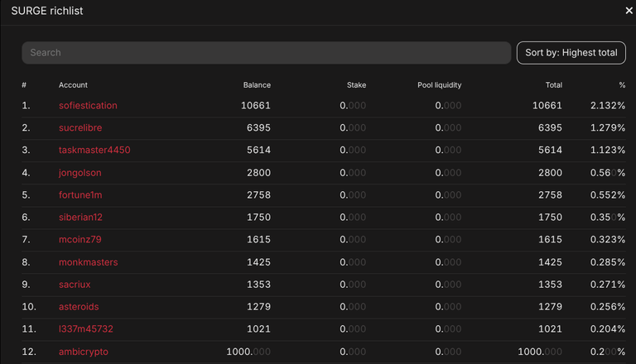Open the sucrelibre account link
The width and height of the screenshot is (636, 364).
click(x=80, y=127)
